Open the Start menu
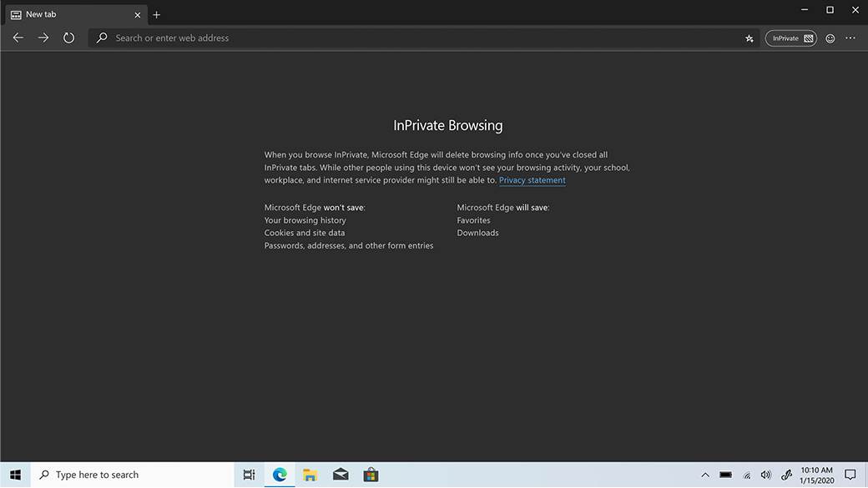 pos(16,474)
